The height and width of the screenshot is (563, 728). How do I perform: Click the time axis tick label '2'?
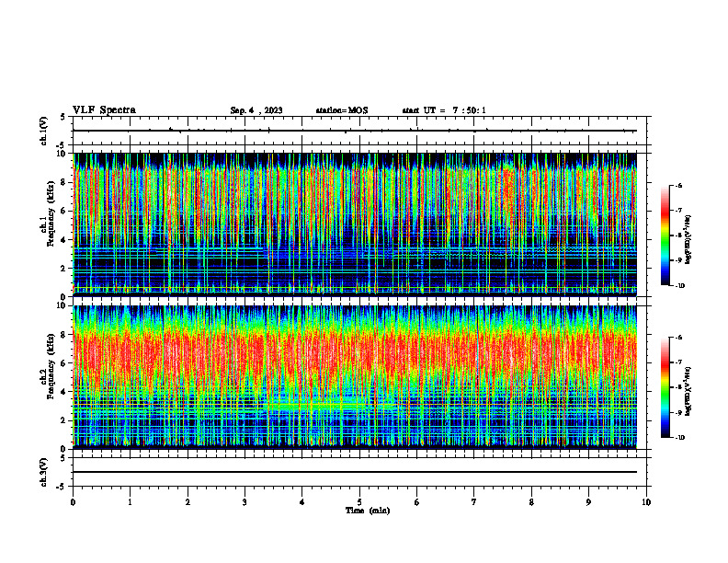click(188, 502)
